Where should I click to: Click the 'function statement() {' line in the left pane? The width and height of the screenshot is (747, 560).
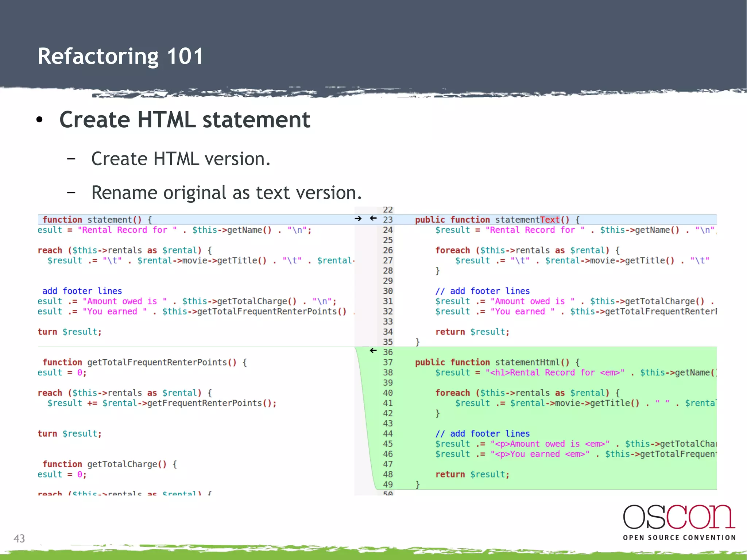(x=97, y=220)
